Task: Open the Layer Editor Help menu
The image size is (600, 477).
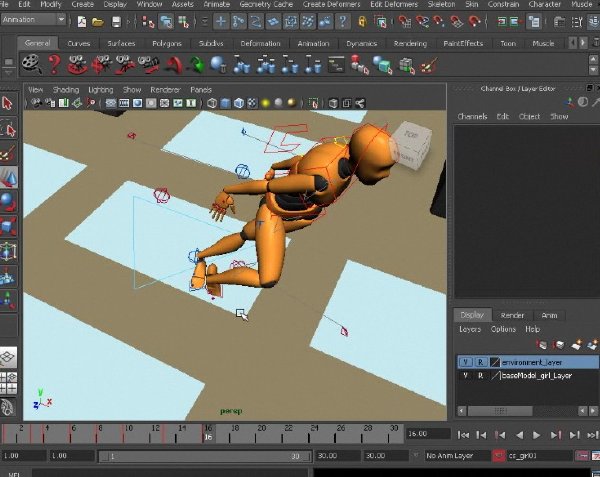Action: click(532, 329)
